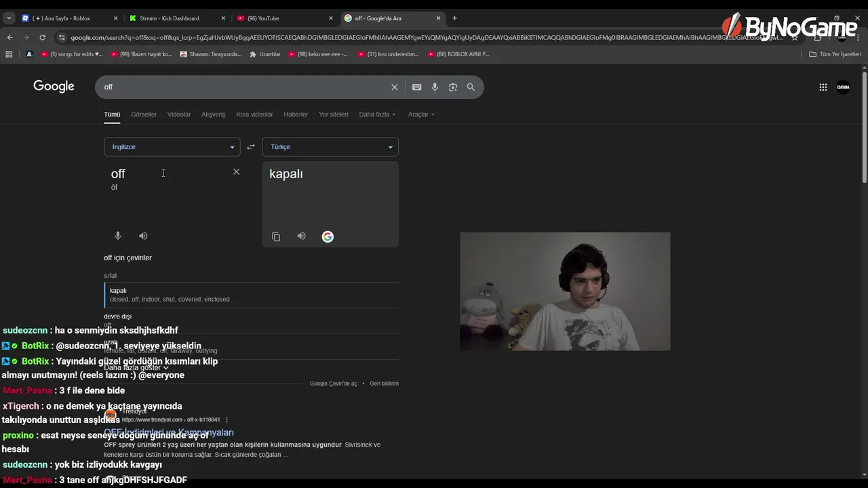The image size is (868, 488).
Task: Open the trendyol.com result URL
Action: tap(171, 420)
